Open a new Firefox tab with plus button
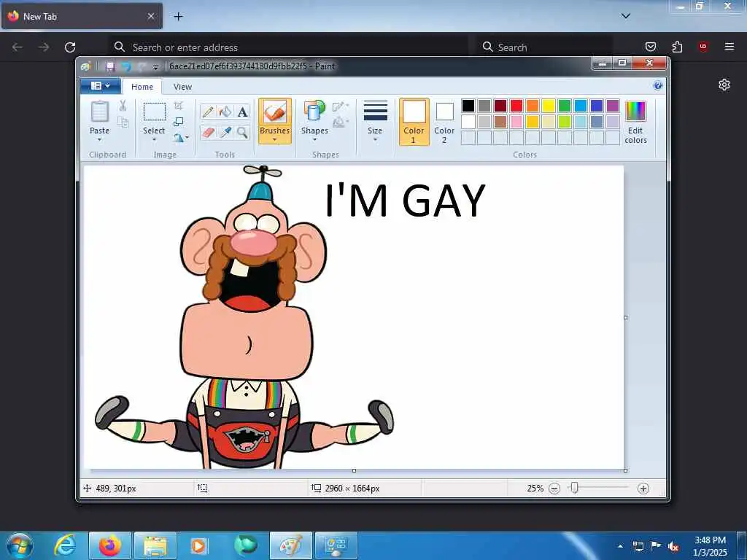 (x=178, y=16)
